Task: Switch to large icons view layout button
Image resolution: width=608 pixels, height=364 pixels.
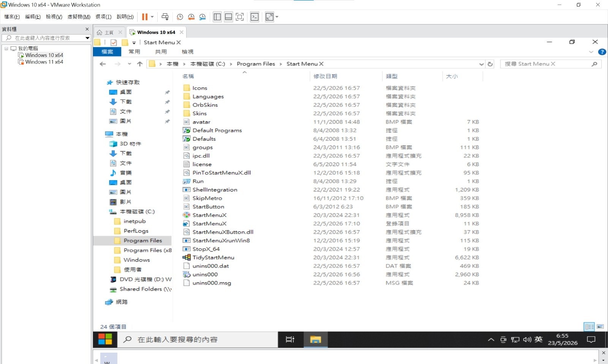Action: [x=600, y=327]
